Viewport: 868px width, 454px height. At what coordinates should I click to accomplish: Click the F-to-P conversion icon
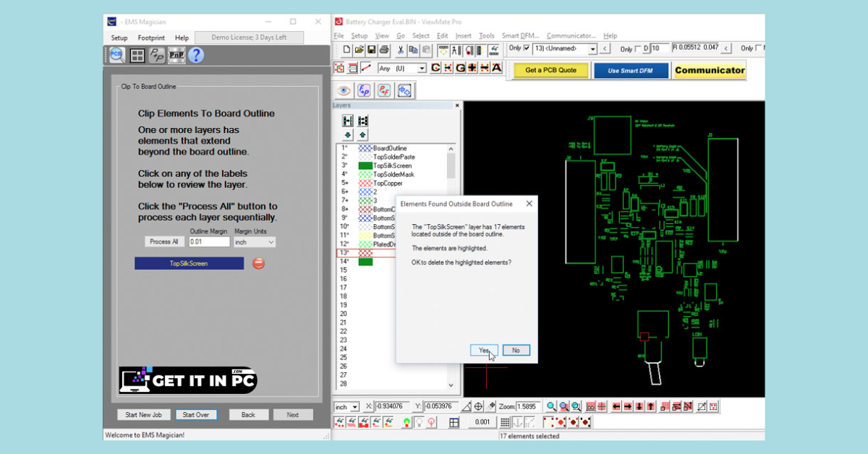(x=364, y=90)
